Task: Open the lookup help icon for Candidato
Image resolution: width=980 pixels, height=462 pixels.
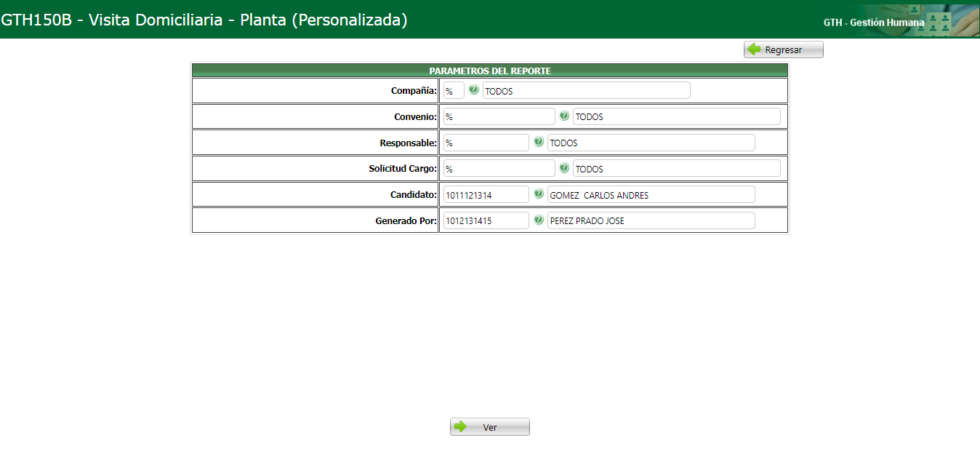Action: (539, 194)
